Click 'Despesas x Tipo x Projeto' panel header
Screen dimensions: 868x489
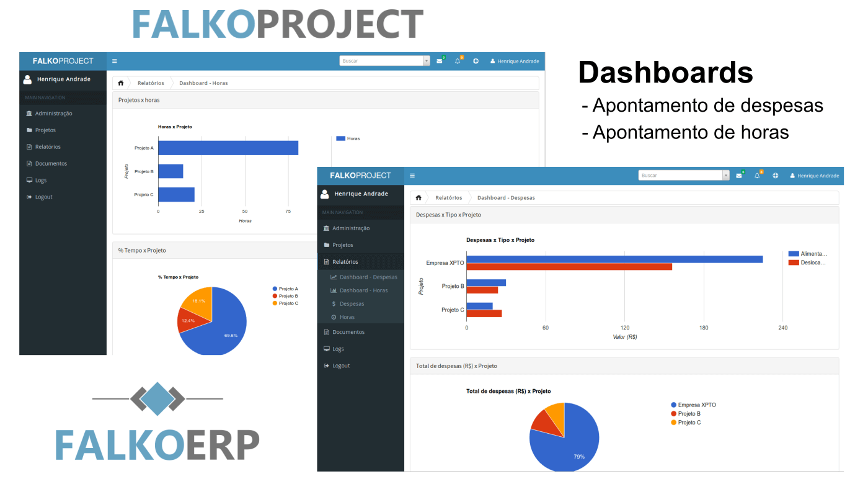click(624, 215)
